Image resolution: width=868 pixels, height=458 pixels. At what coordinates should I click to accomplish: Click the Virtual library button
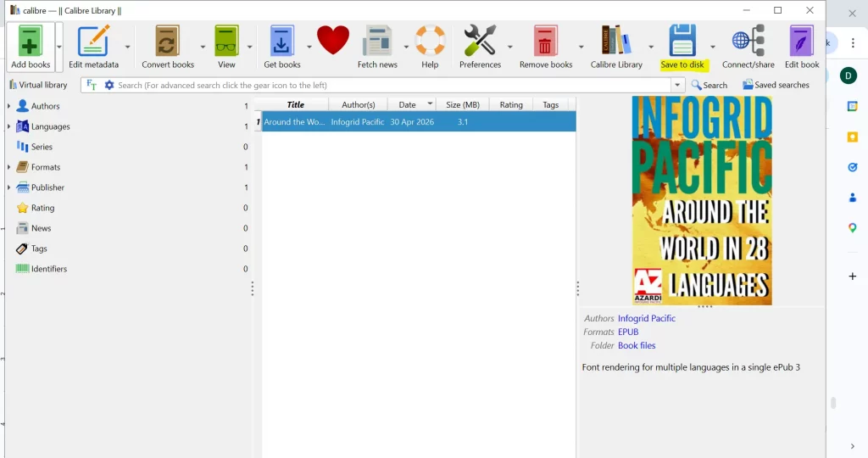38,85
